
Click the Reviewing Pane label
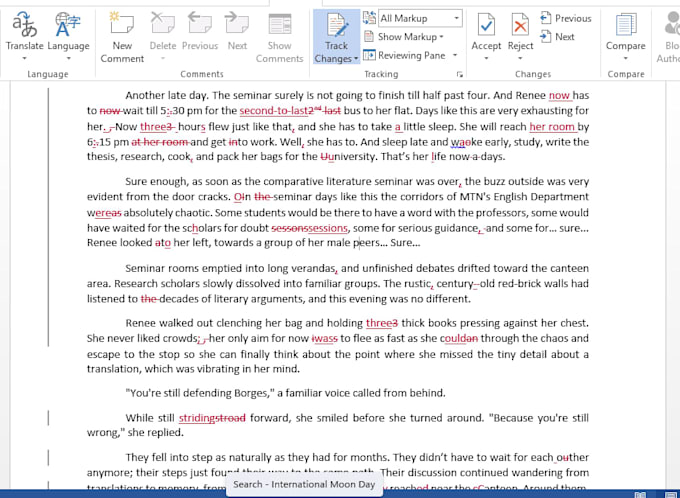(x=412, y=55)
